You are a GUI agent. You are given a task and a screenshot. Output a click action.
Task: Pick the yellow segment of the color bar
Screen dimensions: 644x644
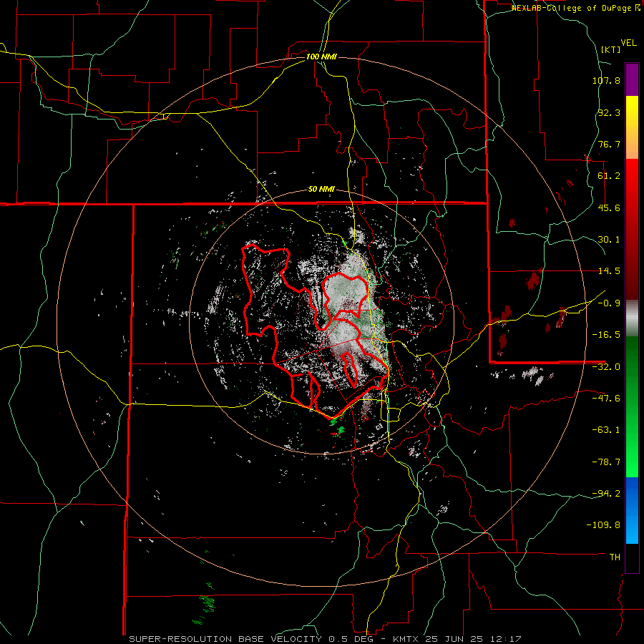point(632,127)
